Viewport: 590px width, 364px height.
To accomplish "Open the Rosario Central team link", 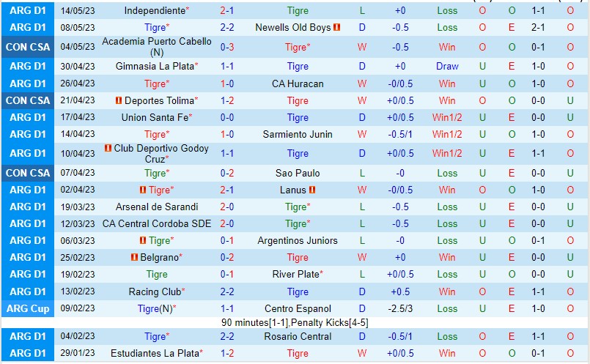I will (x=298, y=336).
